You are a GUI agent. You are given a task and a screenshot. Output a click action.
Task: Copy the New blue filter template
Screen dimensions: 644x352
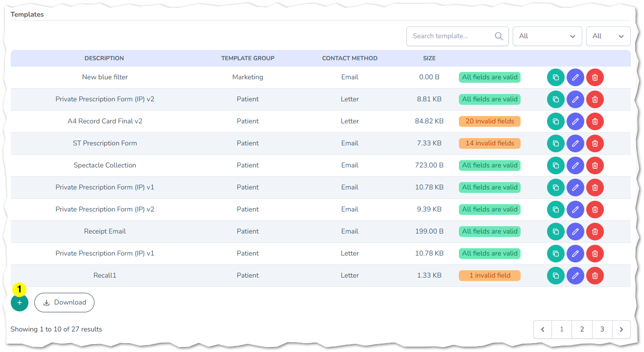click(x=556, y=77)
